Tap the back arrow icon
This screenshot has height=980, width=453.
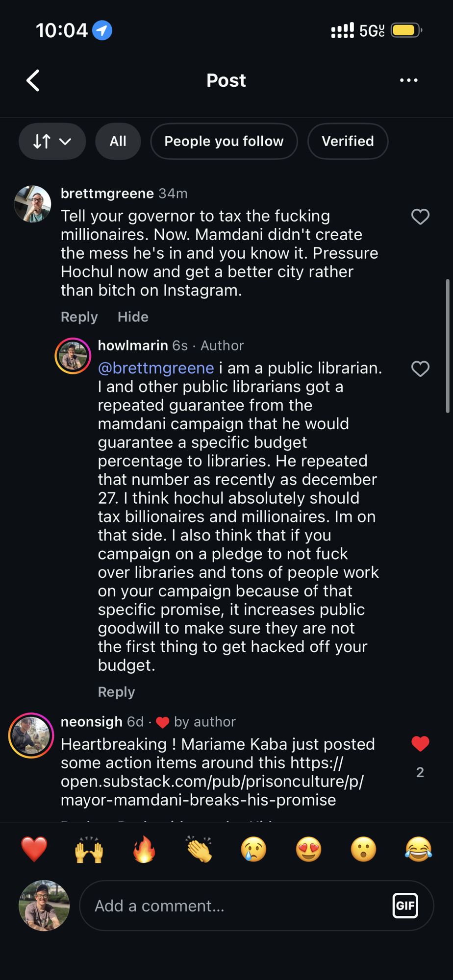click(x=33, y=80)
